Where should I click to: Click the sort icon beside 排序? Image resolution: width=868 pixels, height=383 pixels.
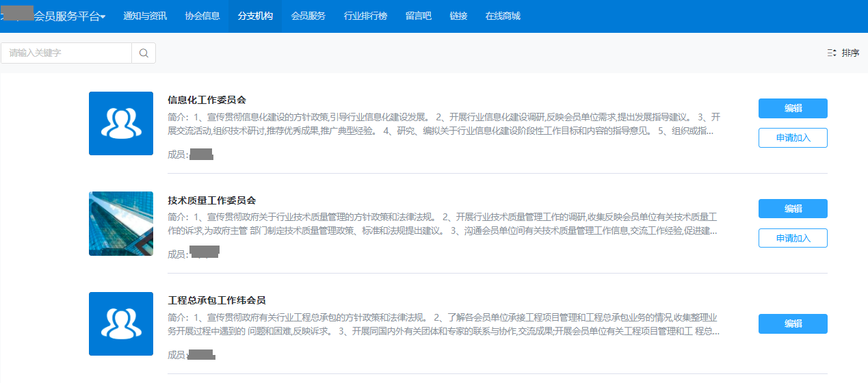[832, 53]
